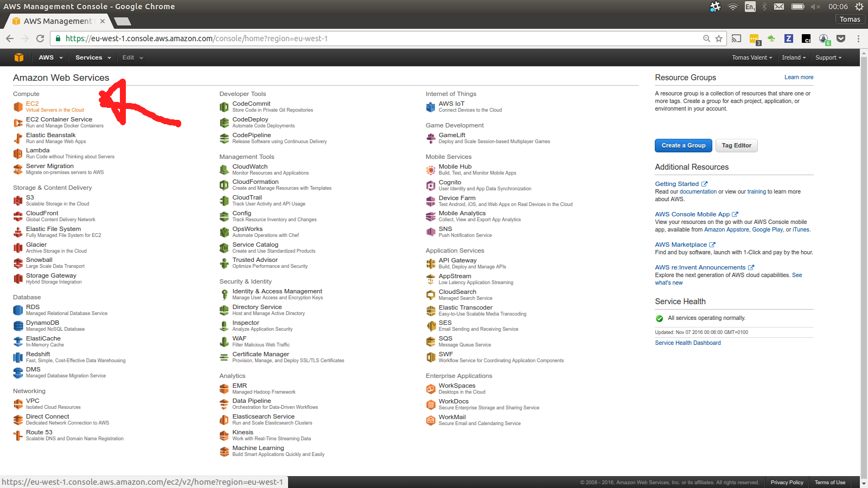Screen dimensions: 868x488
Task: Go back with the browser back arrow
Action: pyautogui.click(x=10, y=38)
